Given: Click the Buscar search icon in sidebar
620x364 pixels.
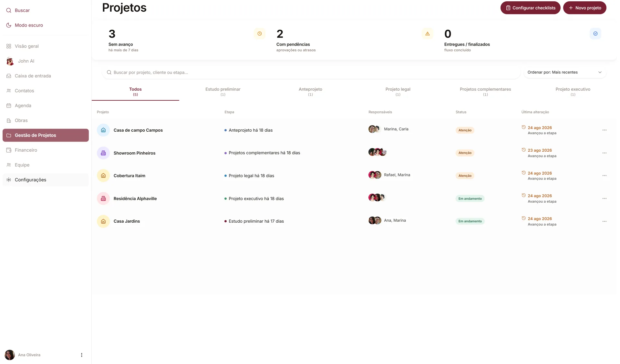Looking at the screenshot, I should pos(9,10).
